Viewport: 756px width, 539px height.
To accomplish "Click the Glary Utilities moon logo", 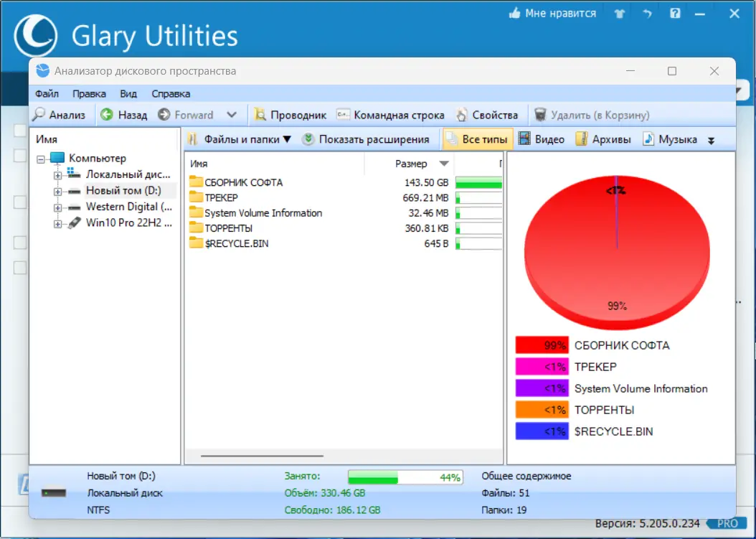I will coord(36,36).
